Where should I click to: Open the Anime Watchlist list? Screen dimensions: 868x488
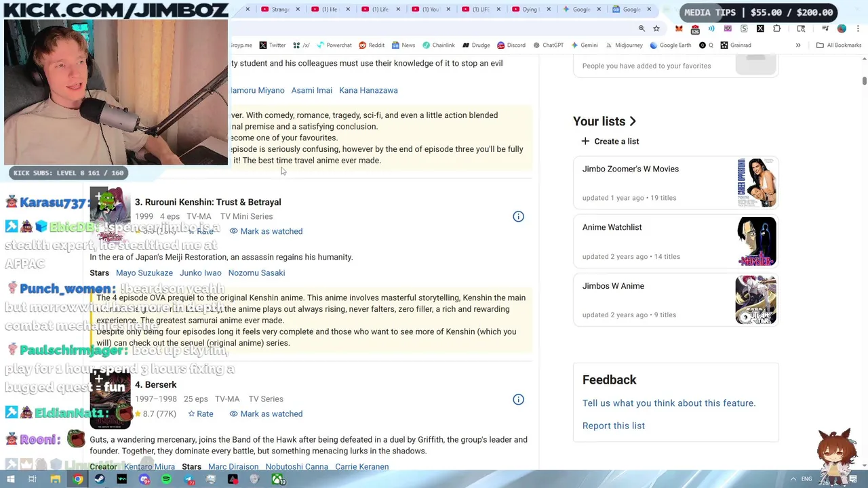pos(675,241)
